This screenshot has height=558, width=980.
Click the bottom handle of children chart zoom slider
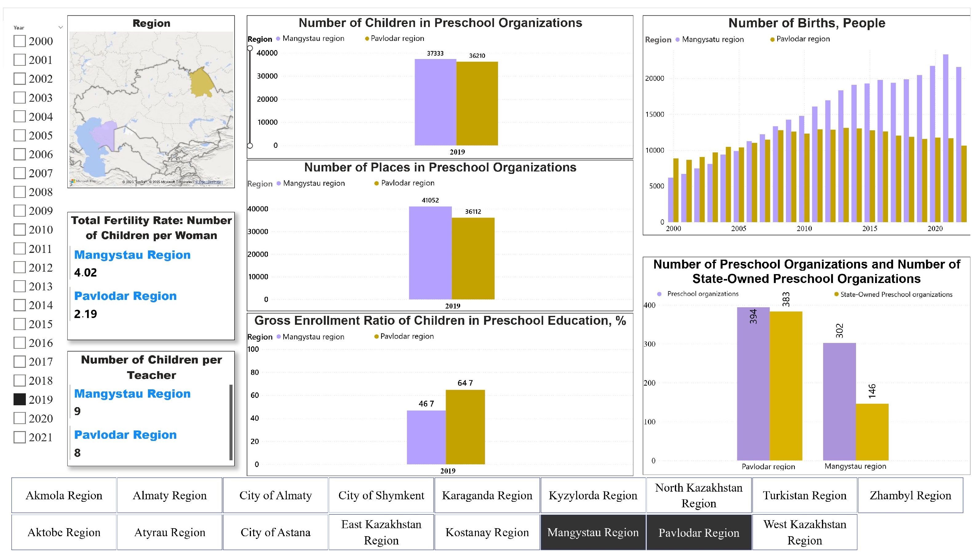[250, 146]
